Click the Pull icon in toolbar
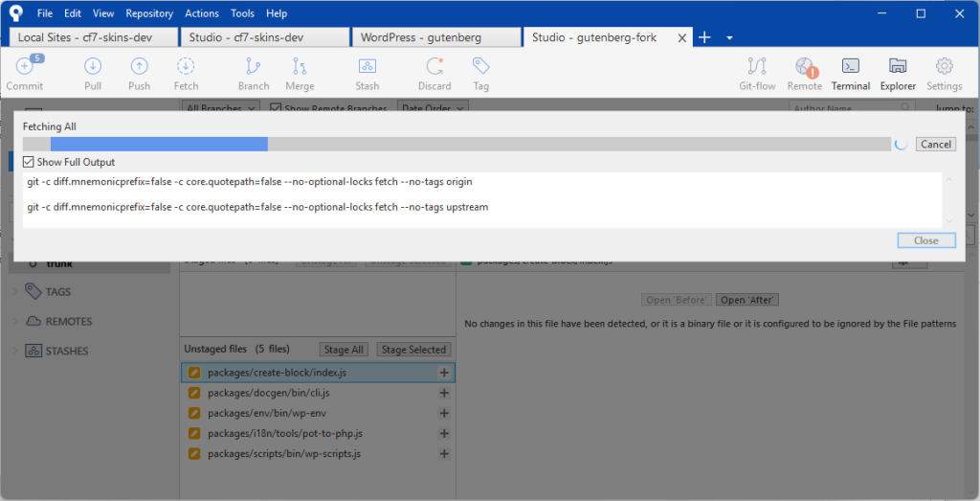Image resolution: width=980 pixels, height=501 pixels. tap(93, 67)
